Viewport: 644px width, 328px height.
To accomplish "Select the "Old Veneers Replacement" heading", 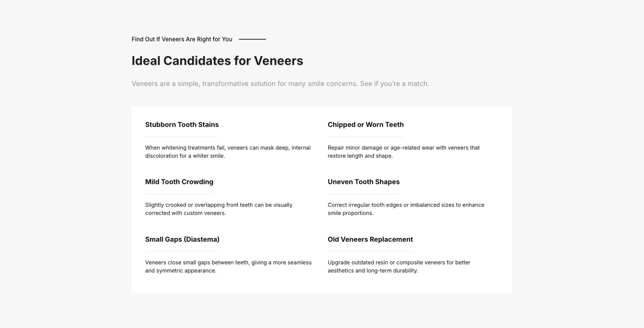I will click(370, 239).
